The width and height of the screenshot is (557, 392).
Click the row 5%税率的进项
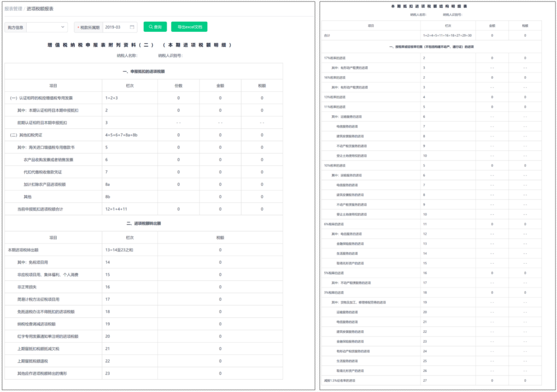coord(432,273)
